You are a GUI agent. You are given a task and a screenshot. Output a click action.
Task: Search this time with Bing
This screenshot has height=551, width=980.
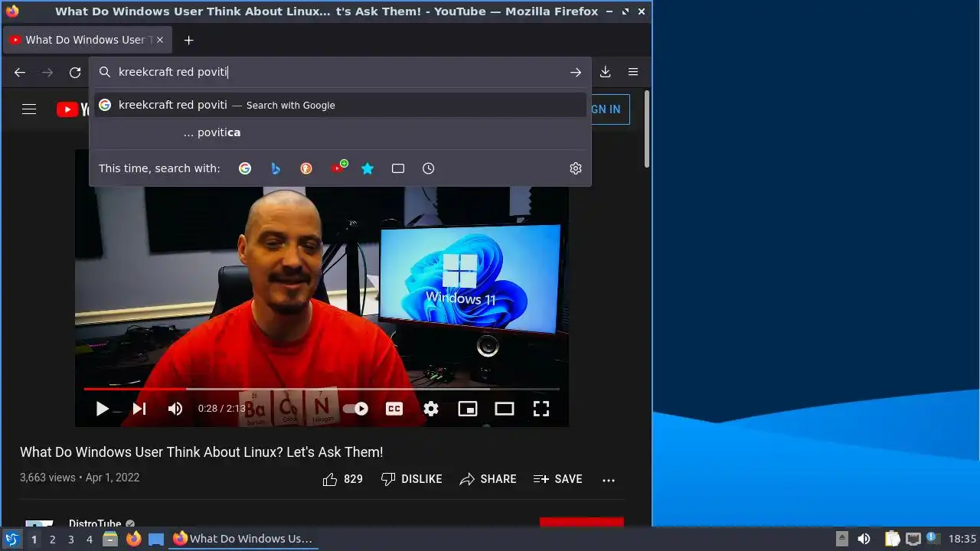tap(276, 168)
